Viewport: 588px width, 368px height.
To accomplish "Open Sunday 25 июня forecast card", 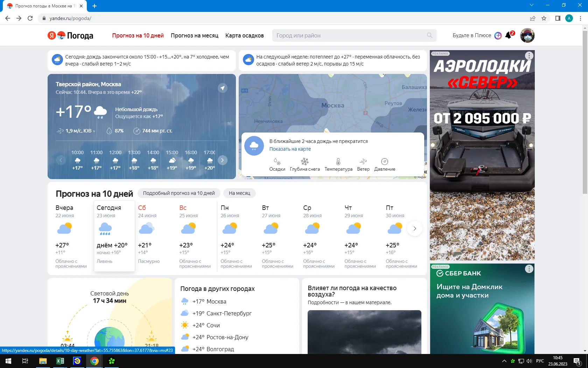I will click(x=197, y=236).
